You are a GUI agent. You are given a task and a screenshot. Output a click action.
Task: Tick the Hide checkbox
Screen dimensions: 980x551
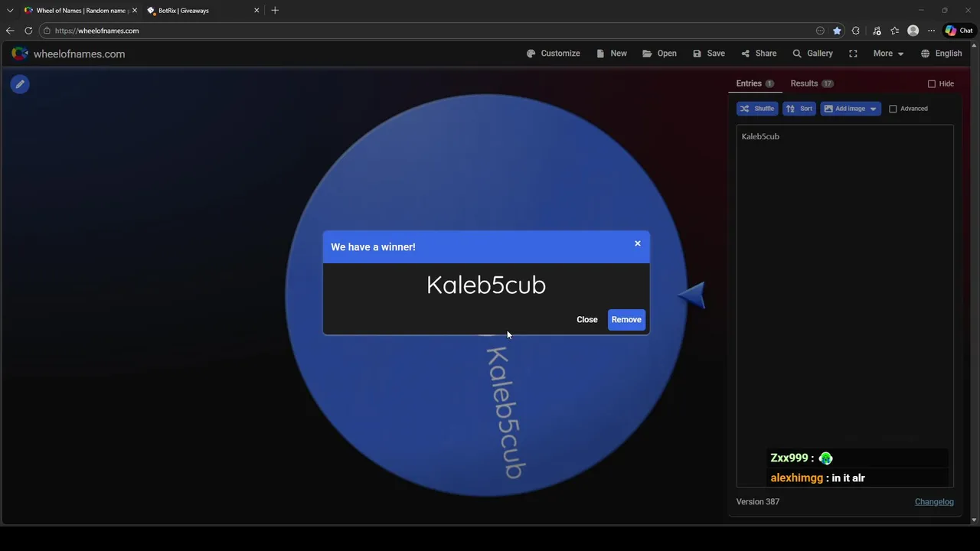[x=932, y=83]
